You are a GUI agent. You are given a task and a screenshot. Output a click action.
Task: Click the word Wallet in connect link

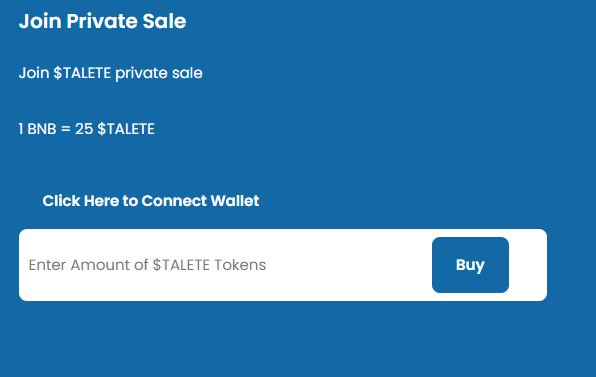point(235,201)
